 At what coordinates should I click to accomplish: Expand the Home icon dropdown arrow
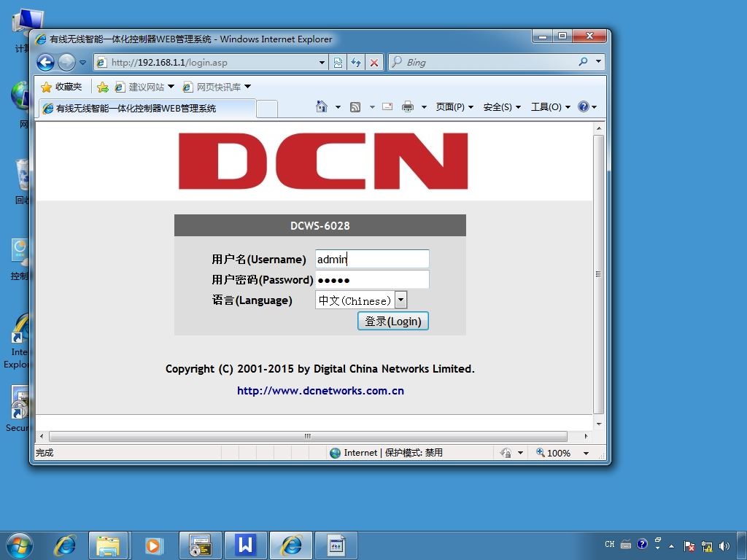(x=338, y=107)
